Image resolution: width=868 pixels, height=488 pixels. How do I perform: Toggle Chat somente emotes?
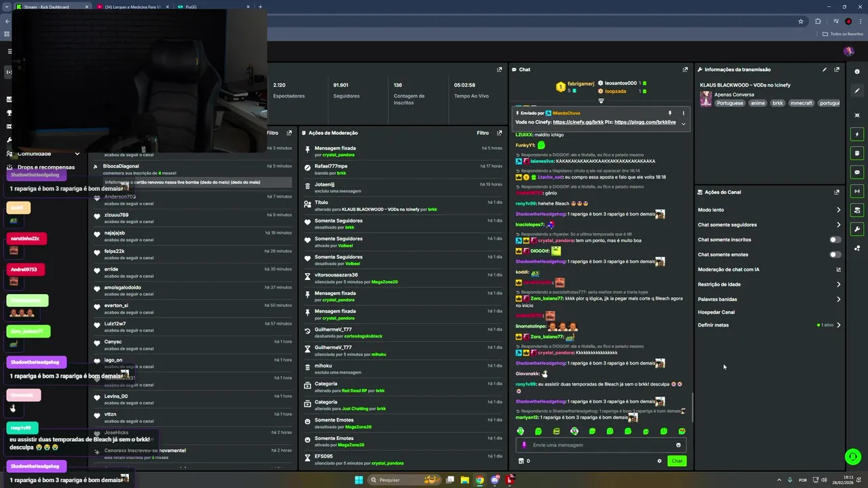tap(835, 254)
